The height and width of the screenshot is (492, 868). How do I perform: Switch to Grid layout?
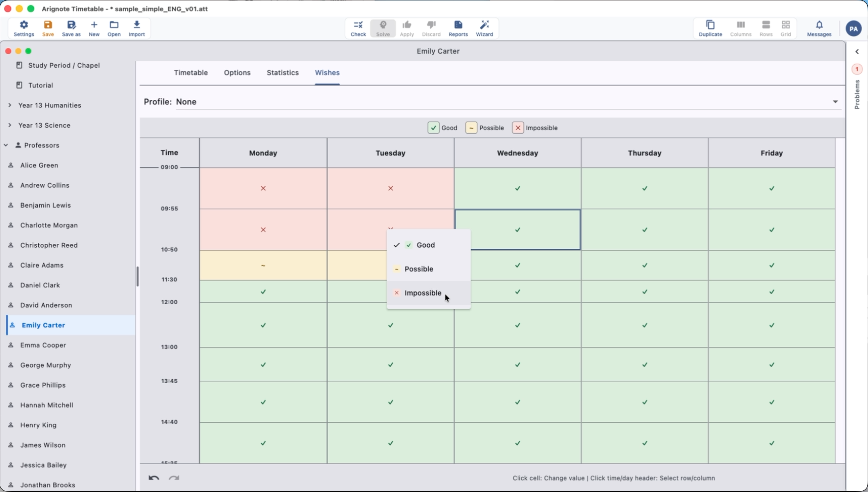[786, 29]
